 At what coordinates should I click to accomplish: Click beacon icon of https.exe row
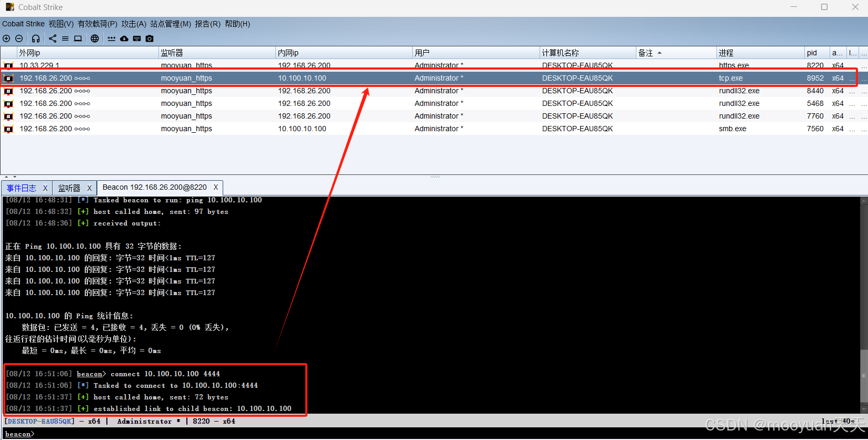pos(8,66)
